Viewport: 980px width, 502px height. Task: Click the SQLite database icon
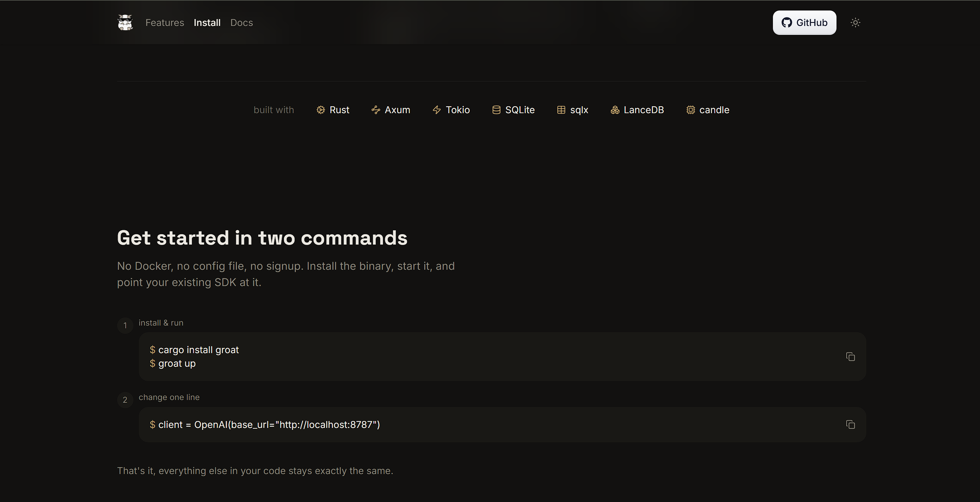click(x=496, y=110)
